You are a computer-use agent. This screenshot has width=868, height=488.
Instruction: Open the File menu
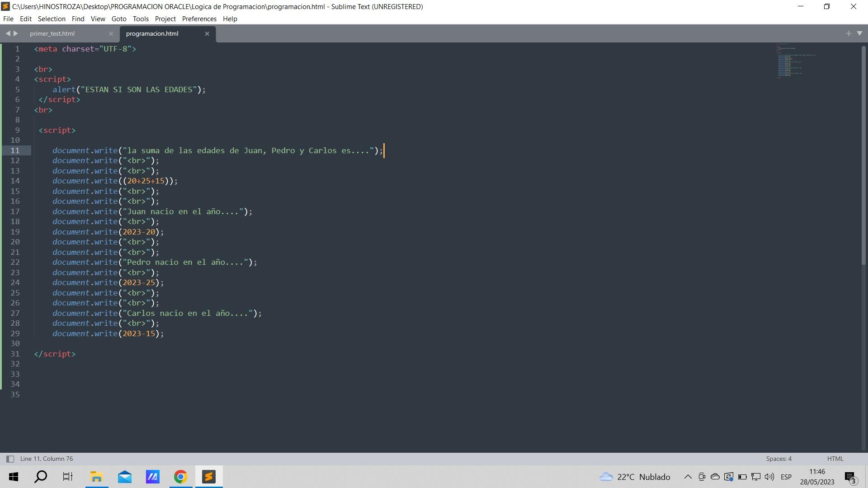(8, 19)
